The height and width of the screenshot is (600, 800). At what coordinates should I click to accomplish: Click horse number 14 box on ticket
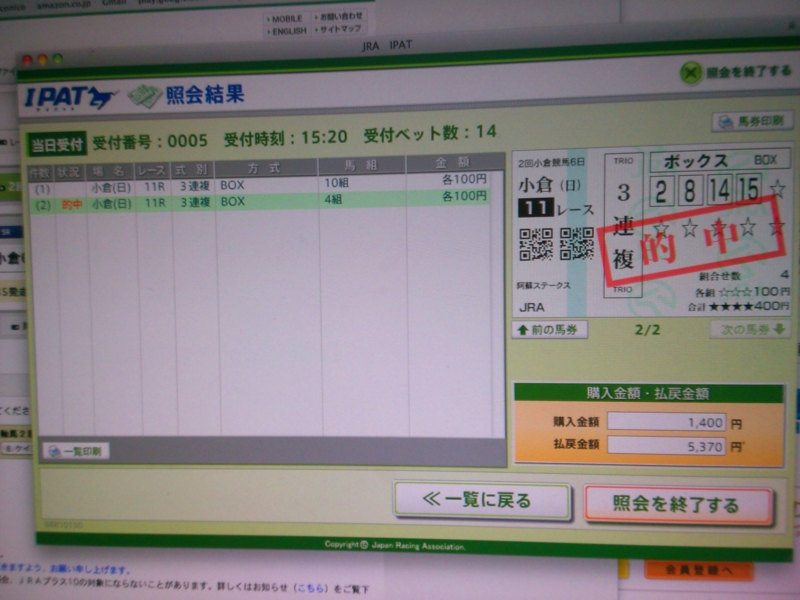point(719,189)
